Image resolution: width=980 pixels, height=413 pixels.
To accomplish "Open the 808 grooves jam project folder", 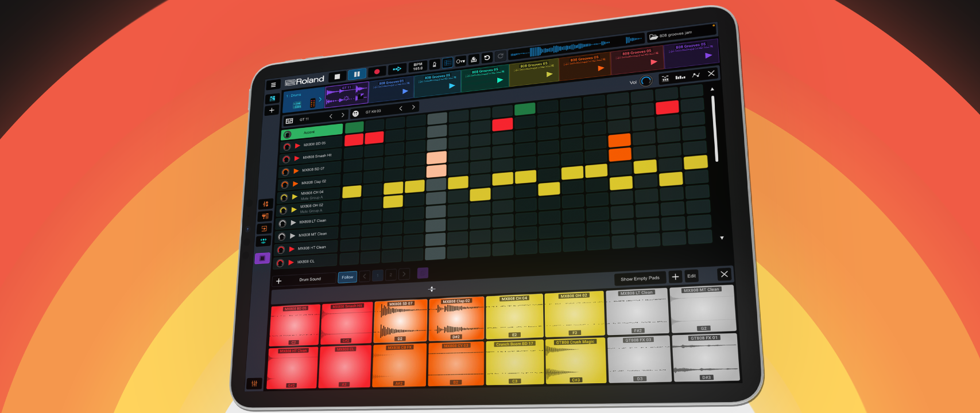I will pyautogui.click(x=681, y=34).
